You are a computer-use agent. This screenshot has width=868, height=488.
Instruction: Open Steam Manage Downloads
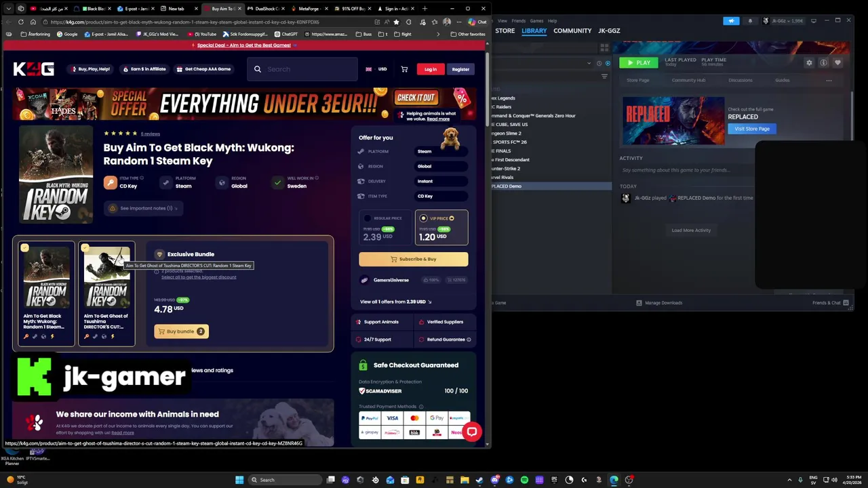(659, 303)
